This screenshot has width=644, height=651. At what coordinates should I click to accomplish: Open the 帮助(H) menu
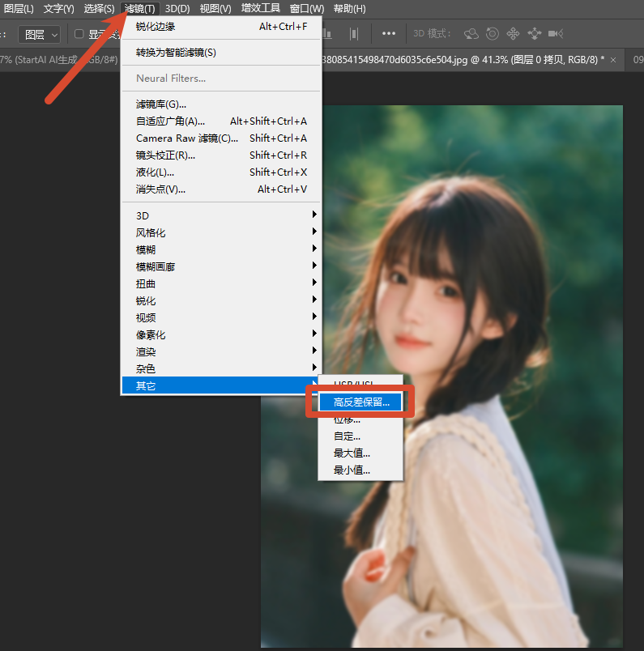(x=349, y=9)
